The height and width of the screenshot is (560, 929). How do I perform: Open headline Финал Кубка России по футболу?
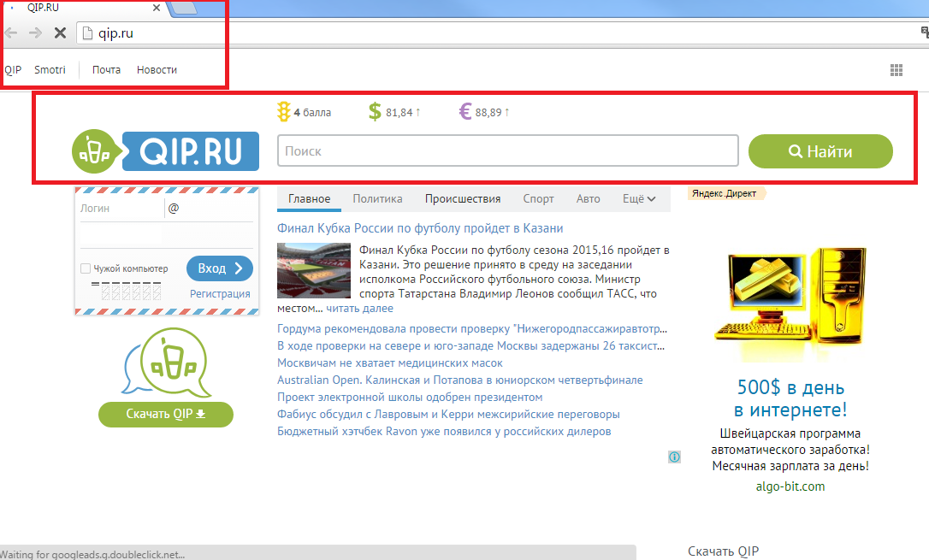click(420, 228)
